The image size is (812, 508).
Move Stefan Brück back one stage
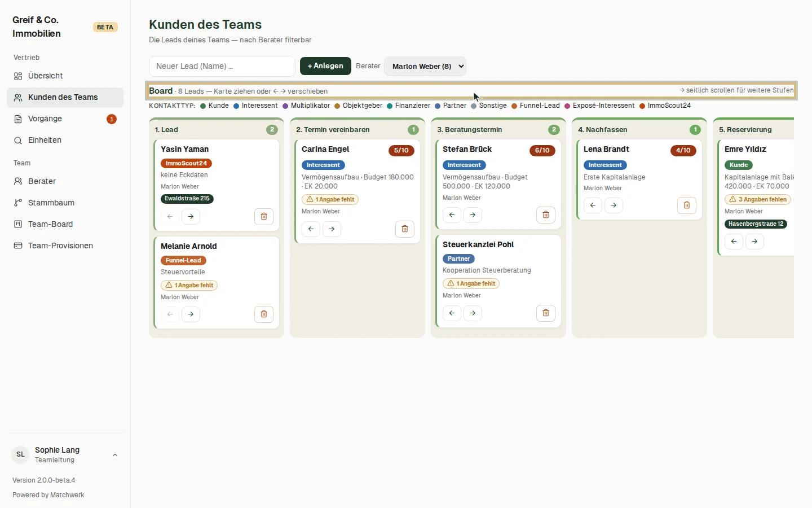point(452,215)
